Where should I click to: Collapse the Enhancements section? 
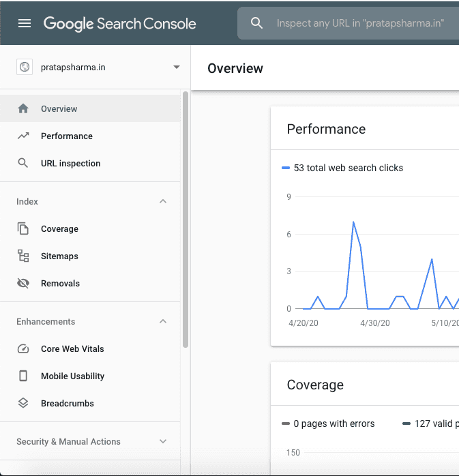point(163,321)
